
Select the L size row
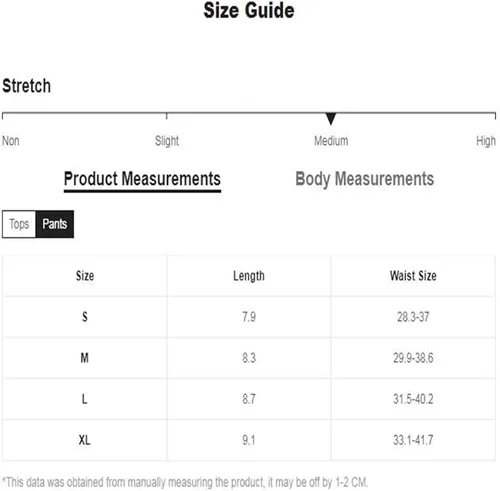[x=249, y=399]
